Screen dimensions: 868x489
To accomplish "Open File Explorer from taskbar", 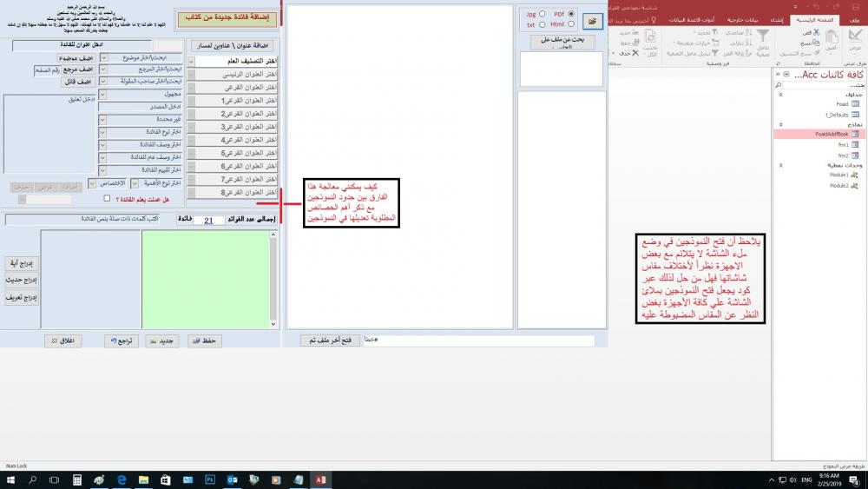I will (143, 479).
